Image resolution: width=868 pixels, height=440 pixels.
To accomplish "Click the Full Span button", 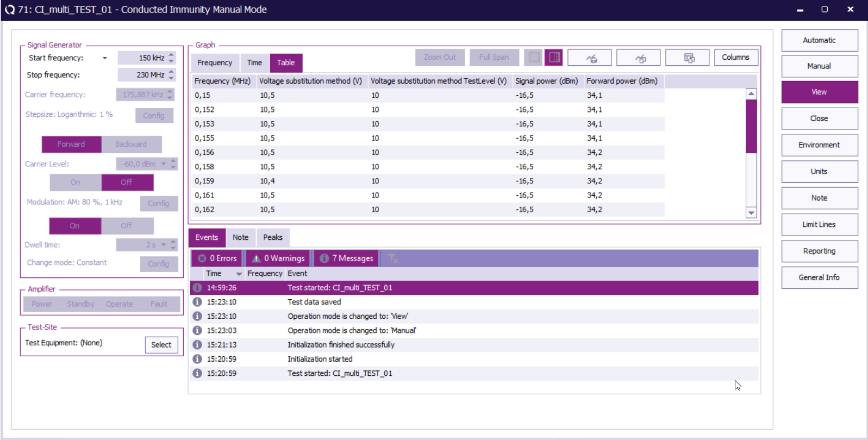I will (494, 58).
